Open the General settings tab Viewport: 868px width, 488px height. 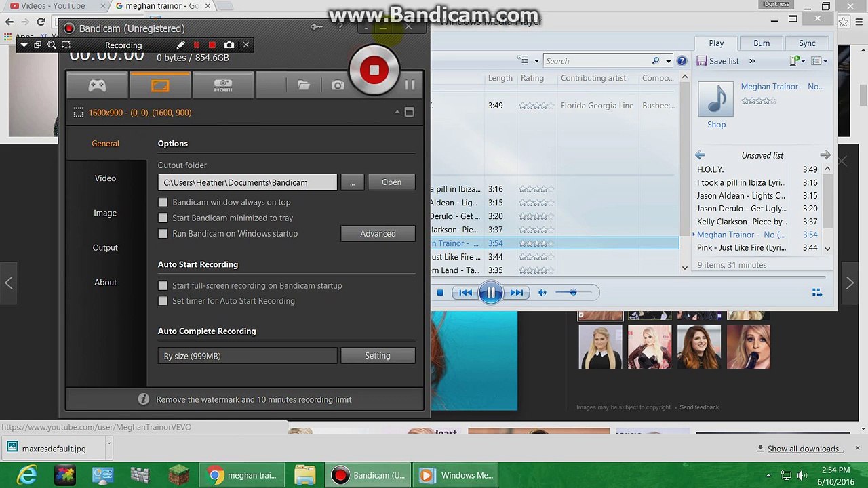point(105,144)
